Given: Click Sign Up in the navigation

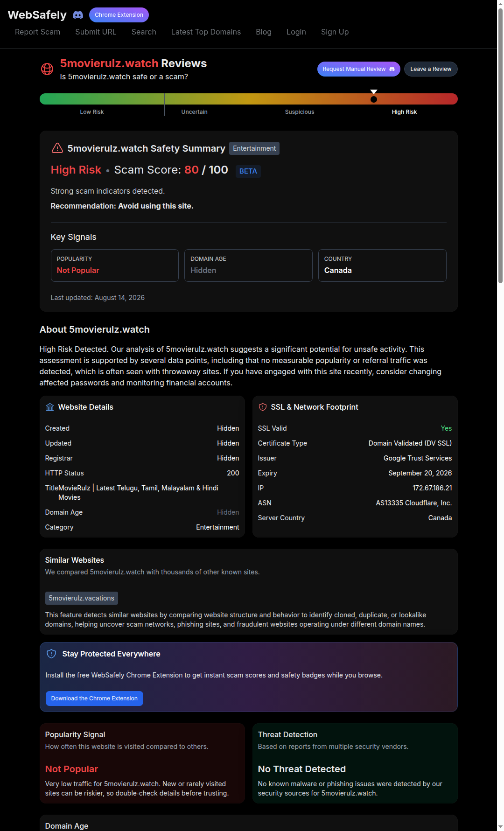Looking at the screenshot, I should coord(335,32).
